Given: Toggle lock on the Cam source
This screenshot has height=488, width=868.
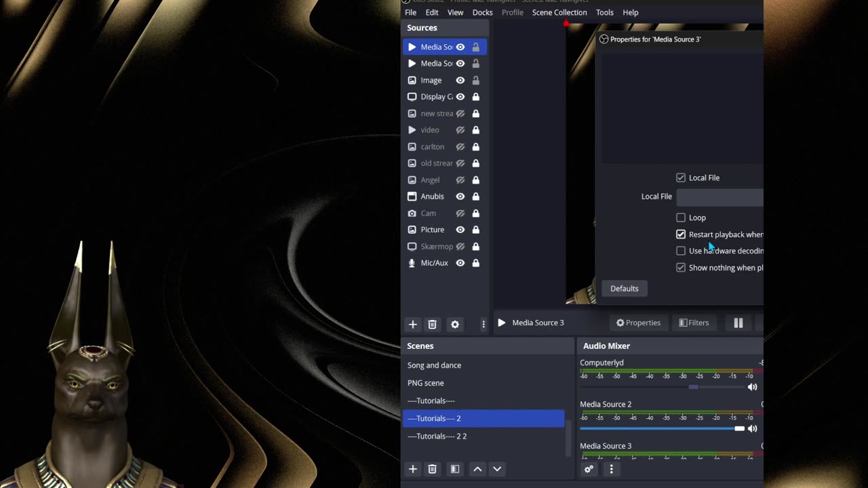Looking at the screenshot, I should (x=475, y=213).
